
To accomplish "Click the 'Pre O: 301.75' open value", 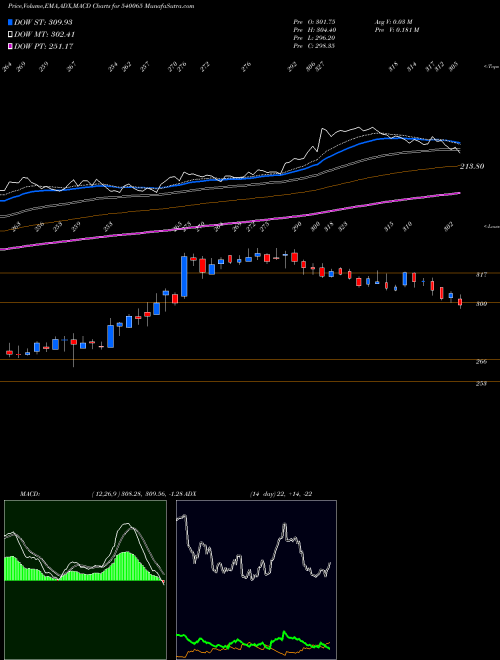I will tap(314, 22).
